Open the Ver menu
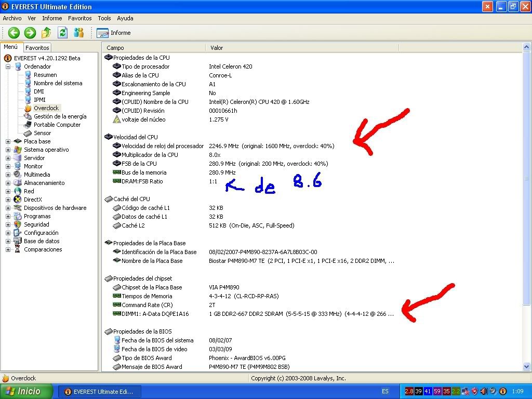 click(x=32, y=18)
